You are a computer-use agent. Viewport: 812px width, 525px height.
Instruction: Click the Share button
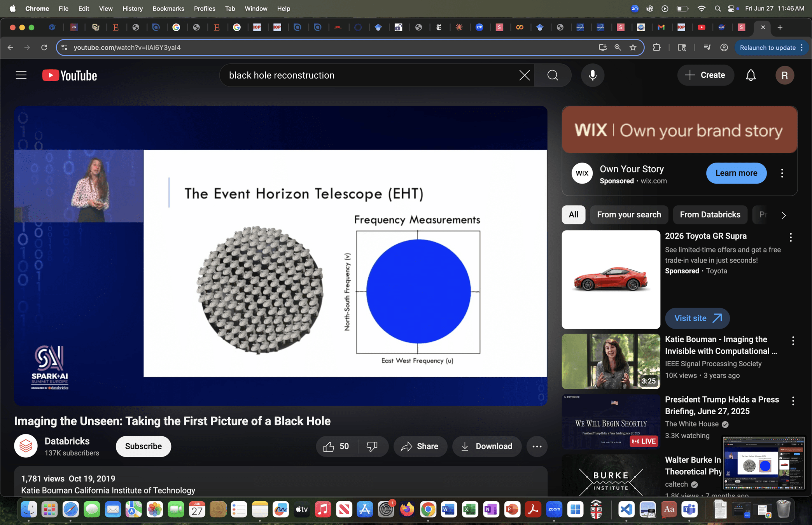[420, 446]
